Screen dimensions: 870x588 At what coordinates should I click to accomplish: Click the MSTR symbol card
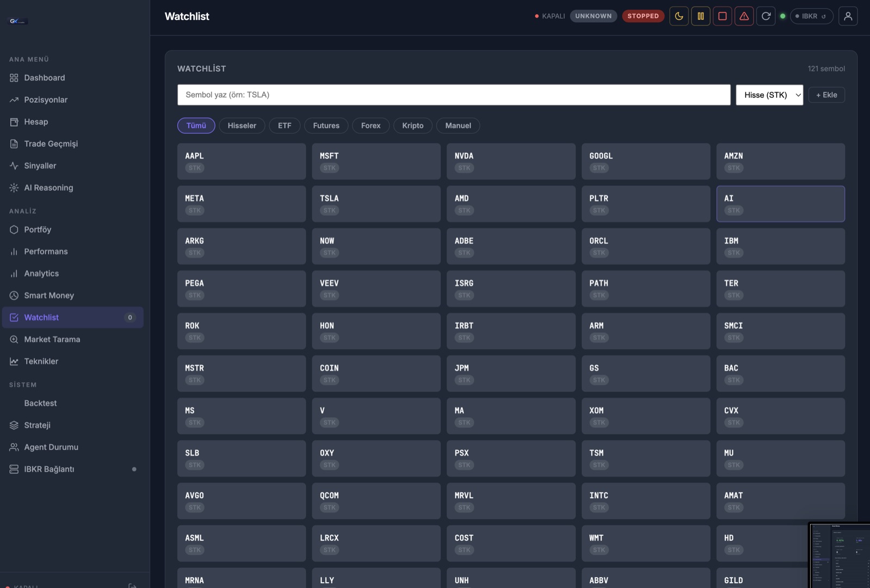[x=241, y=373]
